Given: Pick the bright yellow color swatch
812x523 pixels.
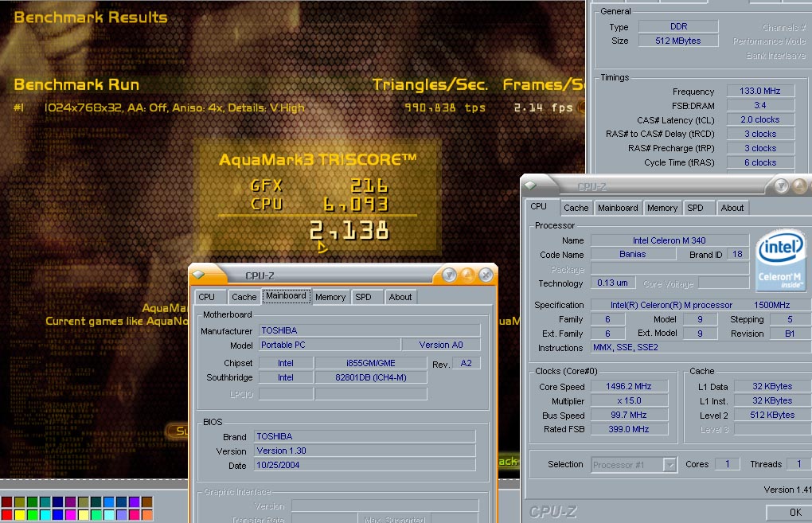Looking at the screenshot, I should point(20,515).
